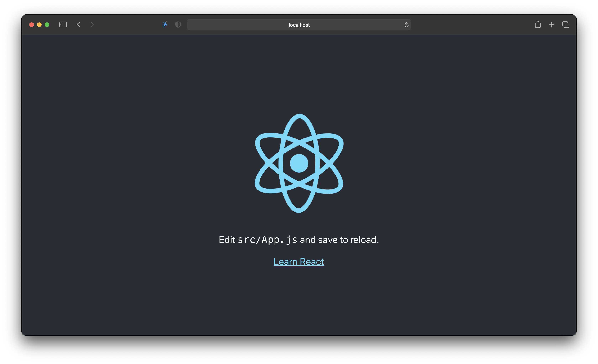Open the Share menu
Viewport: 598px width, 364px height.
(538, 24)
